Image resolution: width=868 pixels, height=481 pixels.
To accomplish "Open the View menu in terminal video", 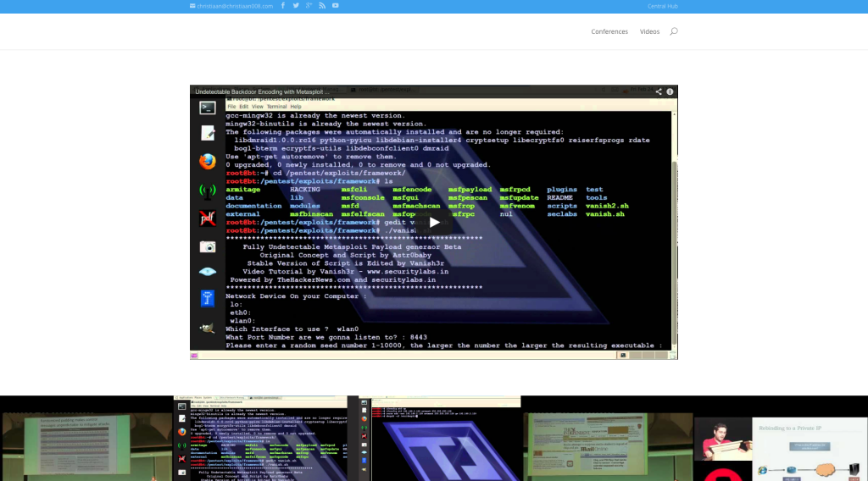I will click(x=258, y=107).
